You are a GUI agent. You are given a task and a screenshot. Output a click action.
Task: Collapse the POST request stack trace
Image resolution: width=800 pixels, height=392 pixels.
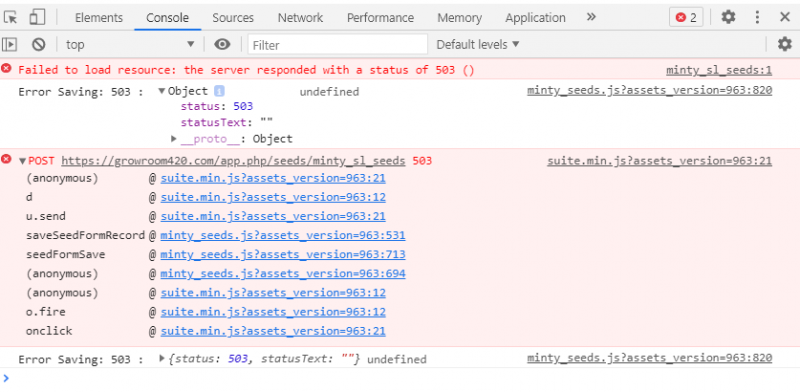[22, 161]
